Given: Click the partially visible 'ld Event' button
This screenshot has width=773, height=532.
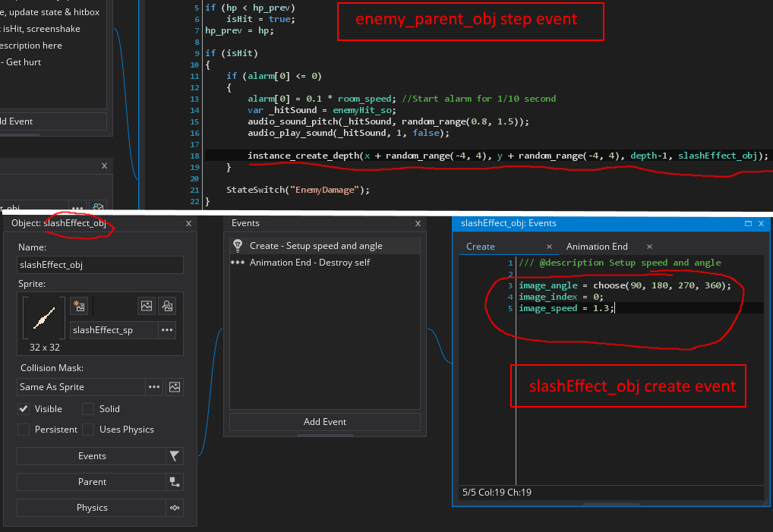Looking at the screenshot, I should click(x=53, y=121).
